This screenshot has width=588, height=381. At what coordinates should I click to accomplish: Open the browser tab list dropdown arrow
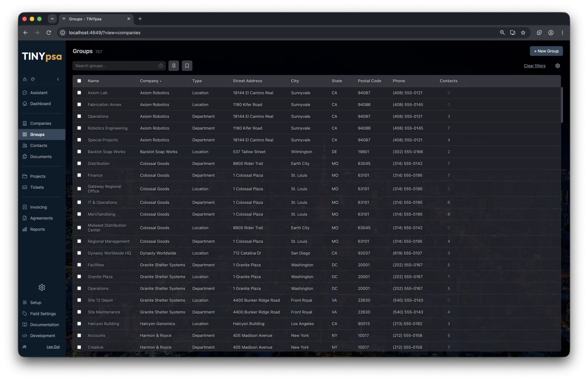[52, 19]
